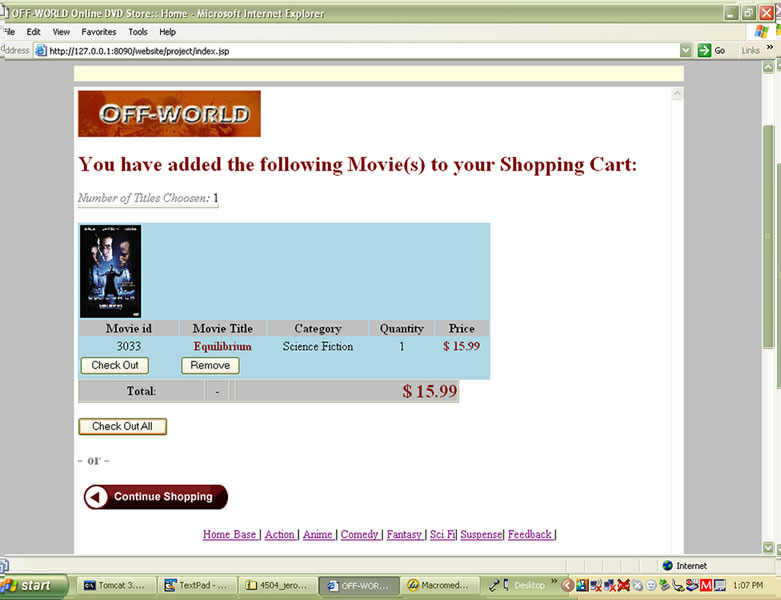Click the Continue Shopping back arrow icon
This screenshot has height=600, width=781.
pyautogui.click(x=97, y=497)
